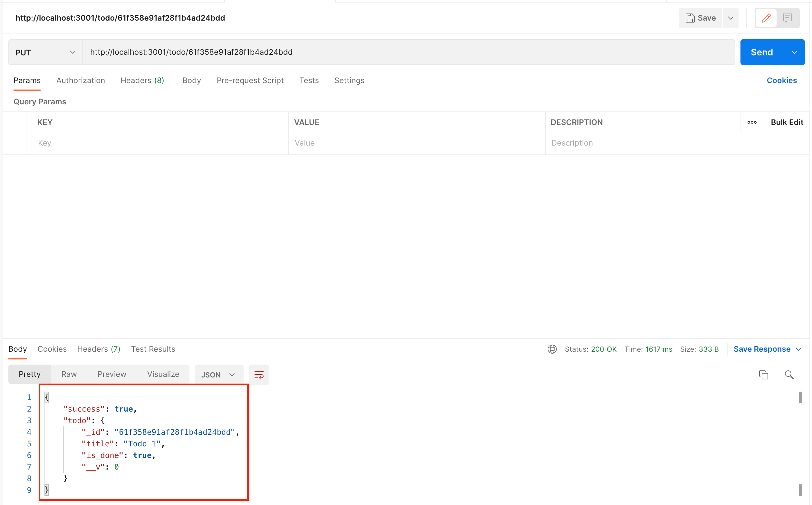Click the request title URL at top
812x505 pixels.
120,18
